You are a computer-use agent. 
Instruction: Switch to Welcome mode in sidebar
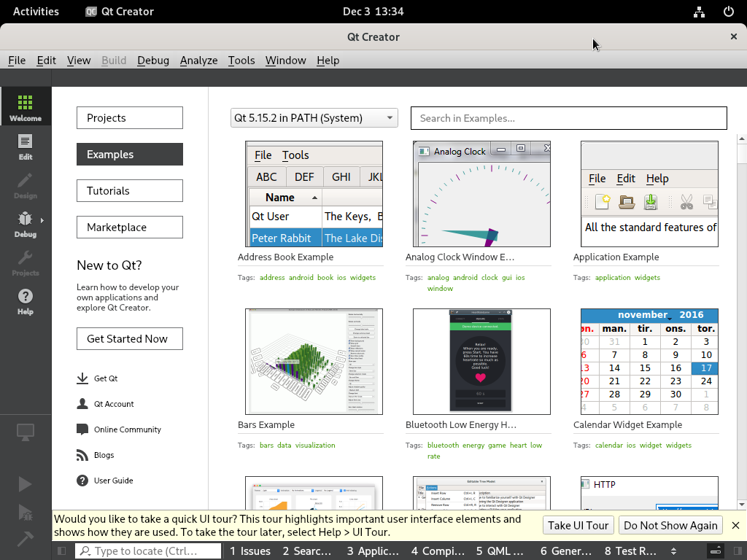(26, 106)
